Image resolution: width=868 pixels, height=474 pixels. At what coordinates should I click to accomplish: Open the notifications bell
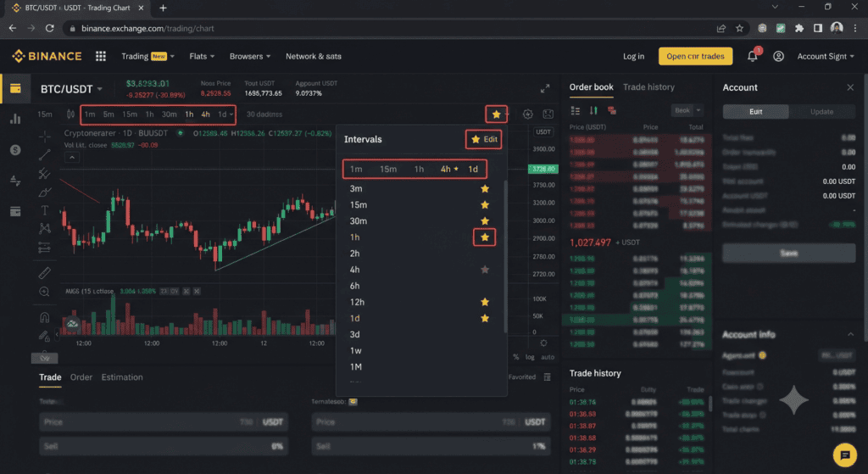pyautogui.click(x=753, y=56)
